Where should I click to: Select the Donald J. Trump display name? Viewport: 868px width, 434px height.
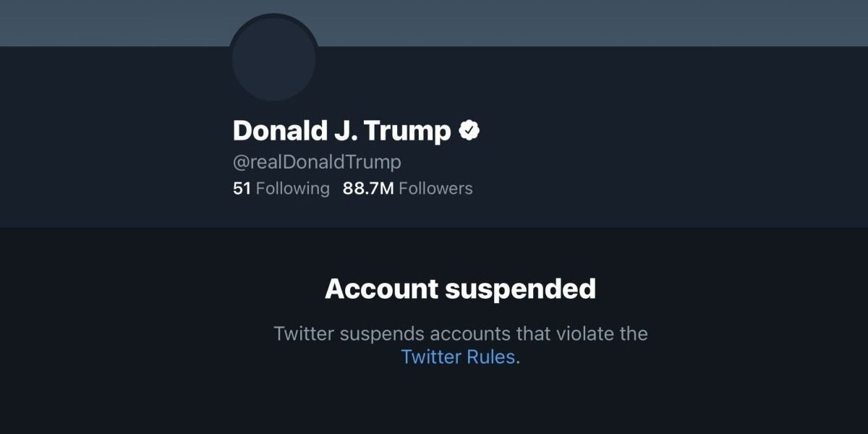341,131
